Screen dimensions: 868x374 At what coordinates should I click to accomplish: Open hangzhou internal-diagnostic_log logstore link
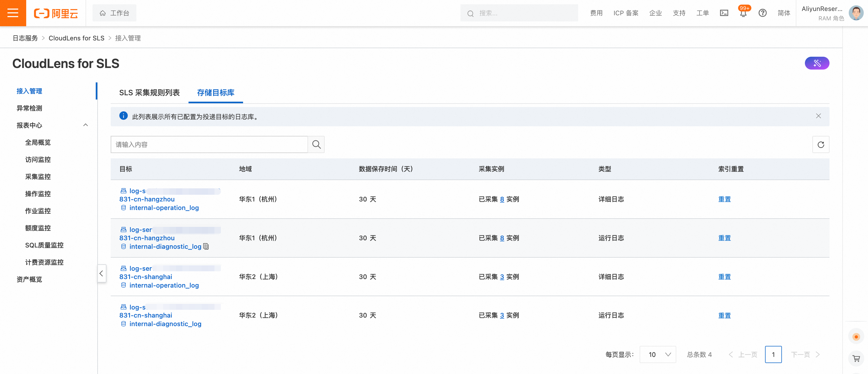coord(165,247)
